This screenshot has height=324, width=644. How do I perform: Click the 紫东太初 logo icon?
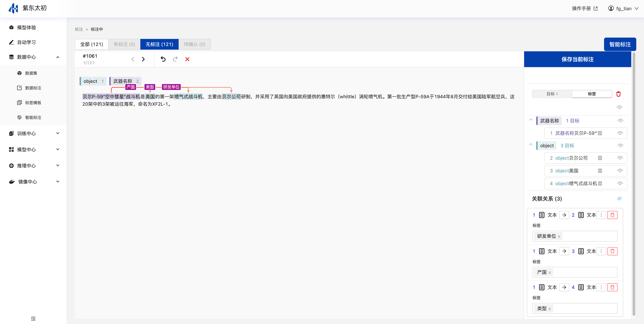[x=13, y=8]
